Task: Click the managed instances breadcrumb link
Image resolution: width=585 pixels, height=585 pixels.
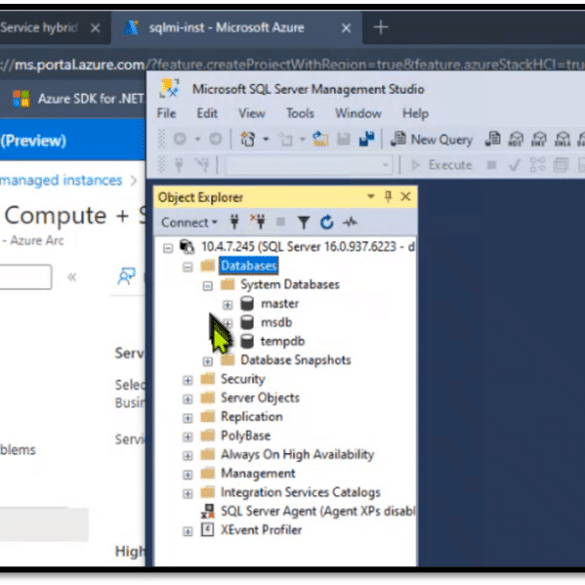Action: (61, 180)
